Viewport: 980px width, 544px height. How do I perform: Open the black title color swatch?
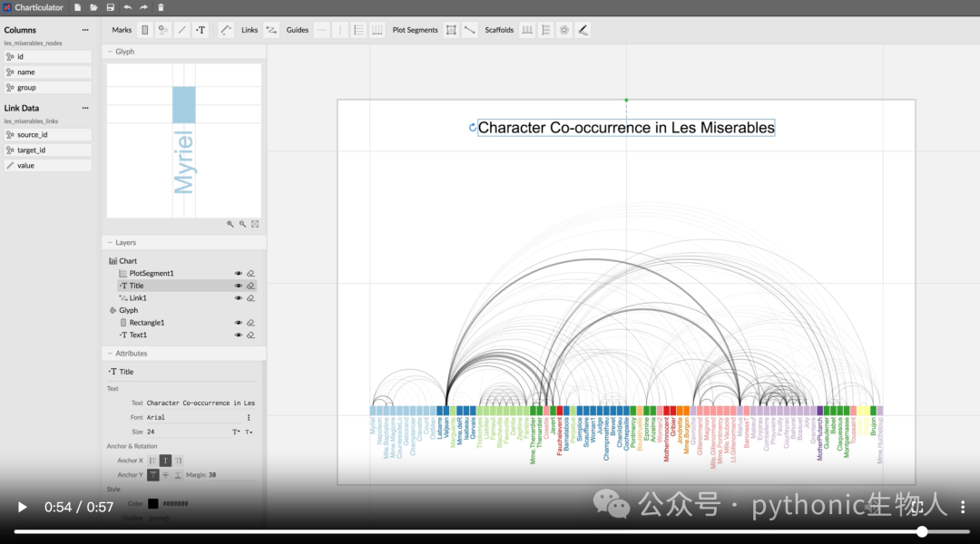click(153, 503)
